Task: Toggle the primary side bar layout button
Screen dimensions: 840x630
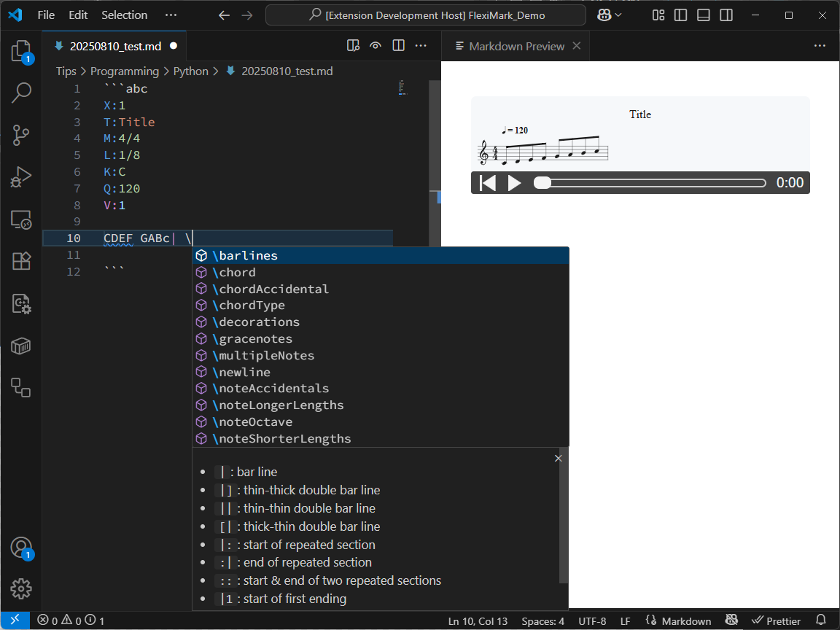Action: tap(680, 15)
